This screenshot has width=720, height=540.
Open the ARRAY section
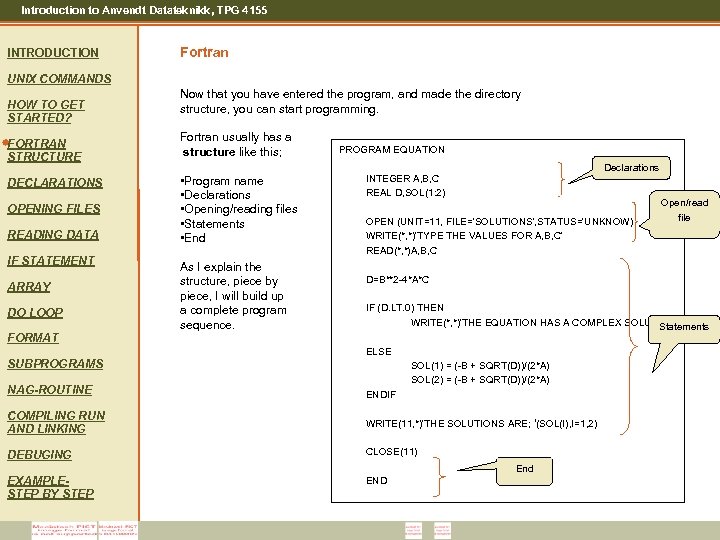coord(29,287)
